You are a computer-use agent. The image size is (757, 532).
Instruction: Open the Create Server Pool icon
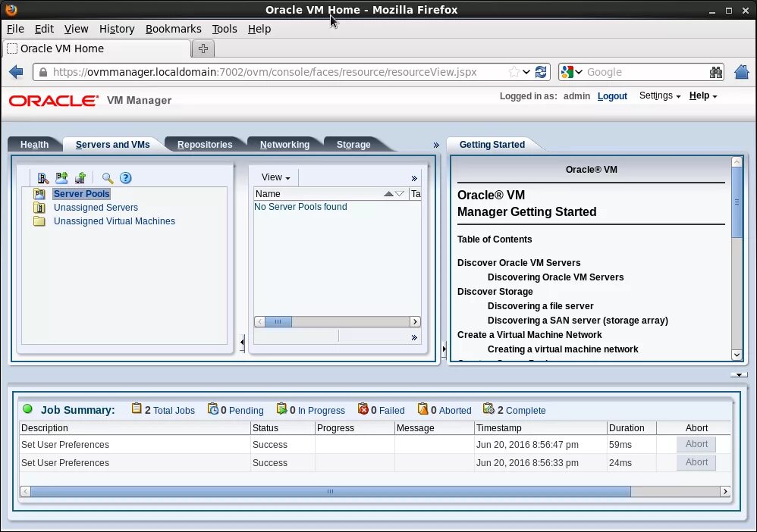tap(61, 178)
